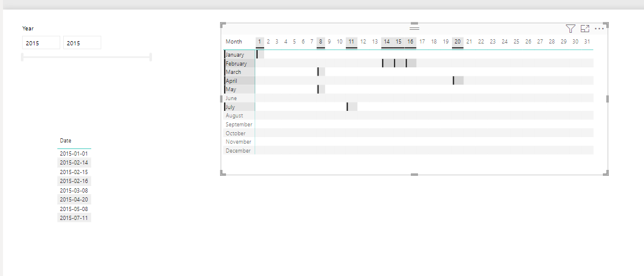
Task: Click the Year slider's right handle
Action: point(151,57)
